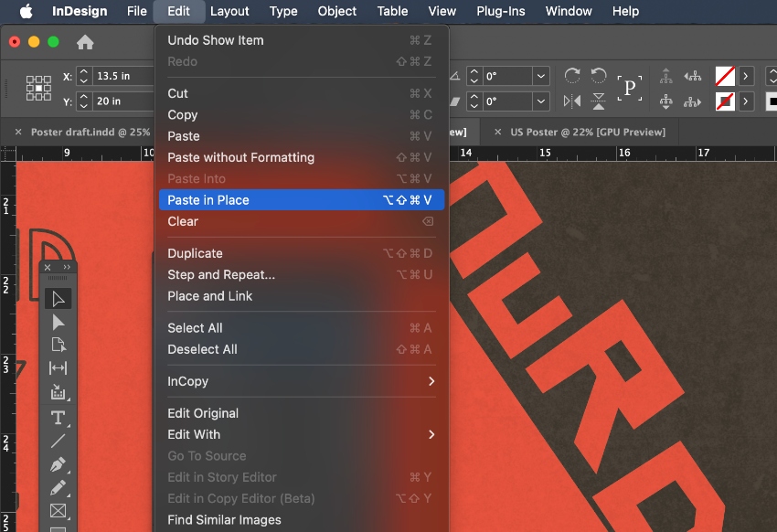Click the flip/rotate P indicator
777x532 pixels.
point(629,88)
